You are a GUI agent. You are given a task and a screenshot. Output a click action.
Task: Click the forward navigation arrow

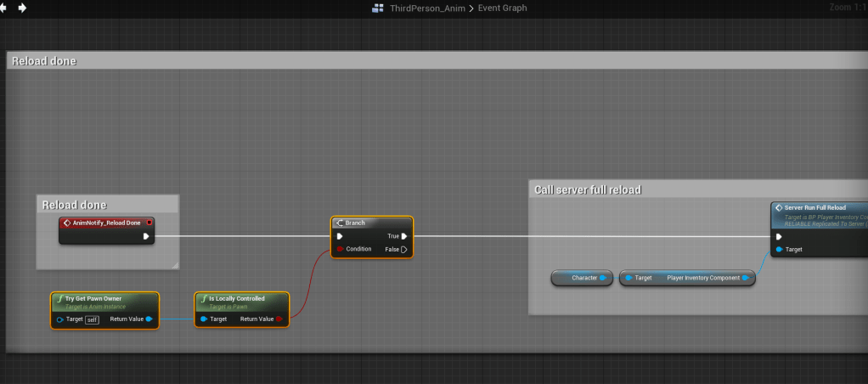[22, 8]
